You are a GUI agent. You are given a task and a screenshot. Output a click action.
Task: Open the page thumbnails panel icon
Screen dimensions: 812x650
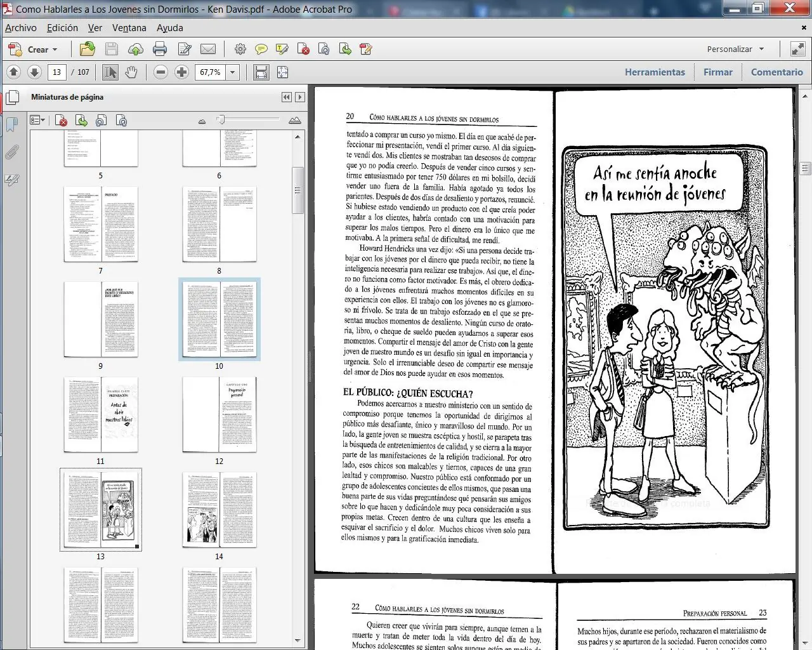[x=12, y=98]
